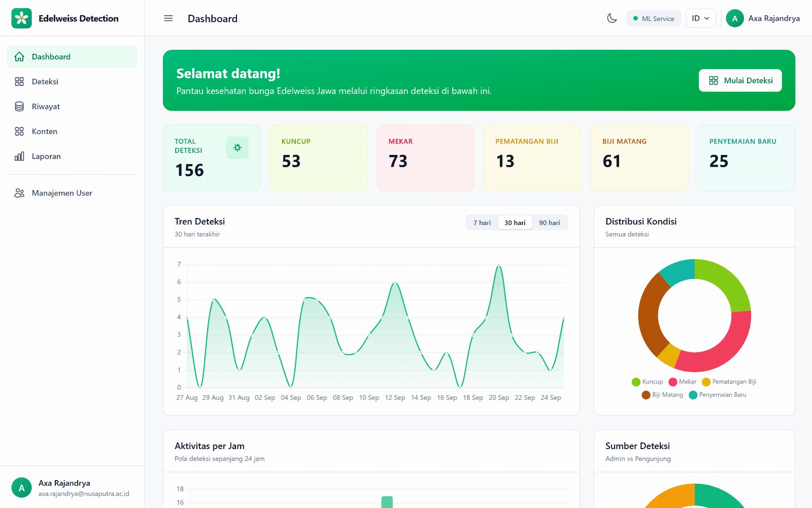Screen dimensions: 812x508
Task: Click the Edelweiss Detection brand title
Action: coord(79,18)
